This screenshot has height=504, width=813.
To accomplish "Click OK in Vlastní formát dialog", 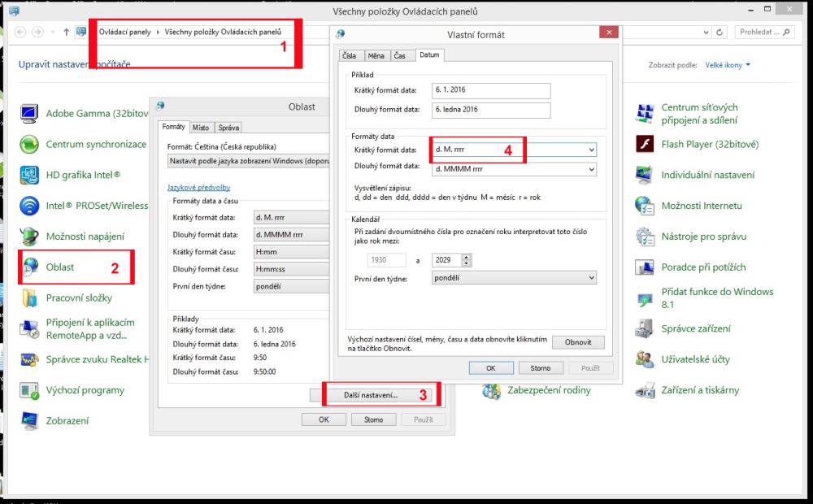I will pos(491,368).
